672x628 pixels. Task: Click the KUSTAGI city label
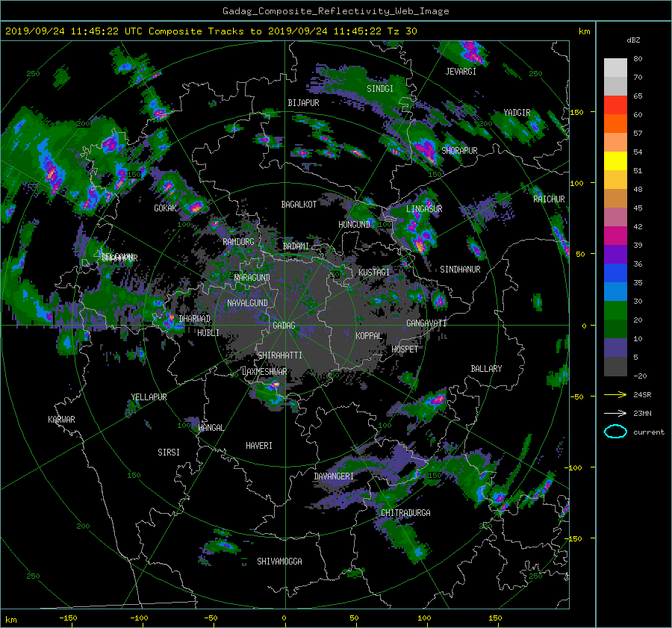[x=374, y=273]
